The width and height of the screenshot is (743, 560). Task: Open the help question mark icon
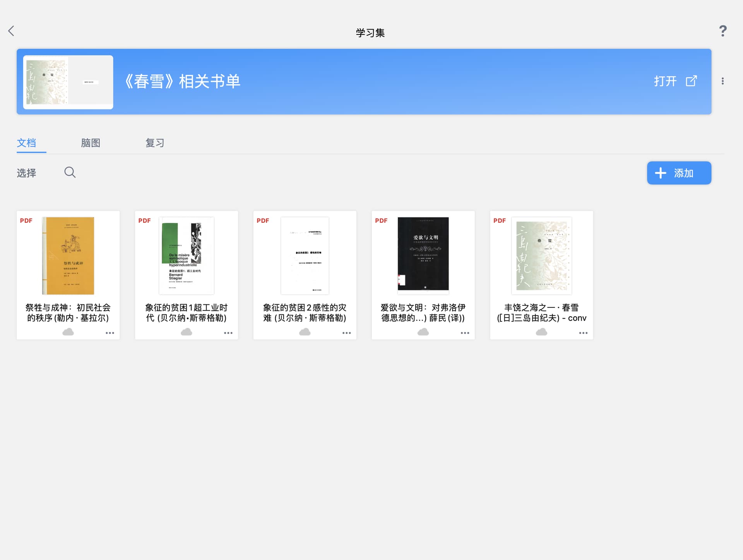[x=722, y=31]
